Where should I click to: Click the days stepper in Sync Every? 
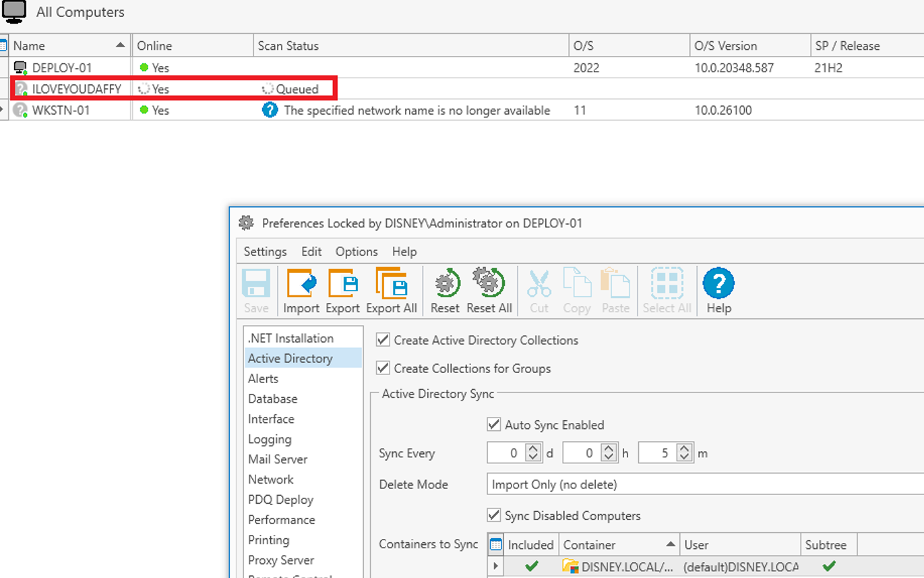[x=533, y=453]
